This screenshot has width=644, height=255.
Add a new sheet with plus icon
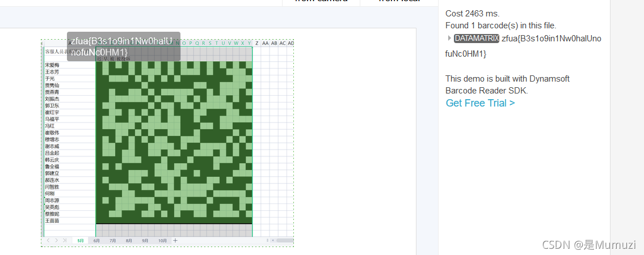point(175,241)
